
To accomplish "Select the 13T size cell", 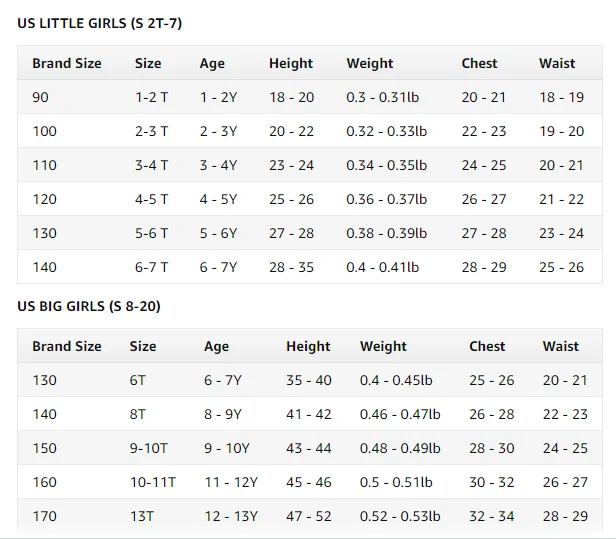I will (x=143, y=516).
